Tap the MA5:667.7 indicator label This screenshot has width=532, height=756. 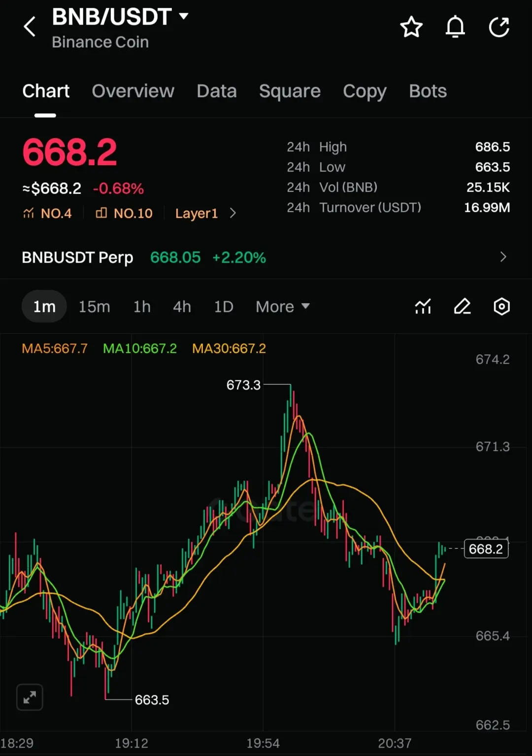(x=55, y=348)
